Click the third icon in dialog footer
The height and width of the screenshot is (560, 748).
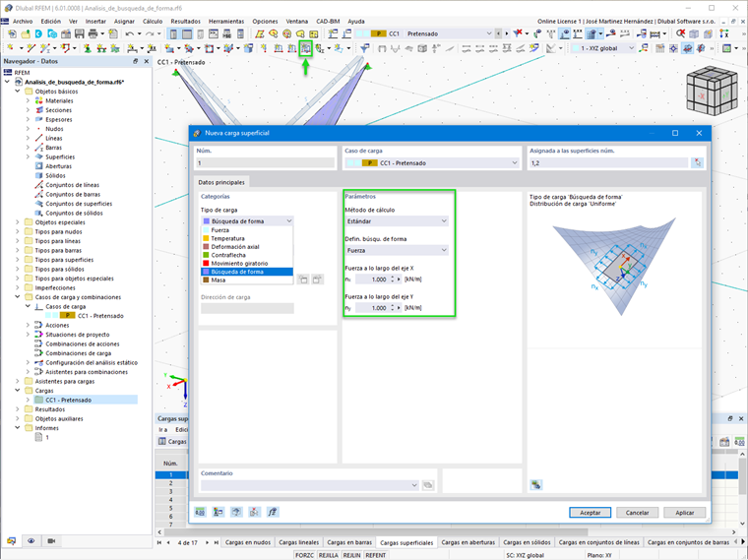(236, 512)
